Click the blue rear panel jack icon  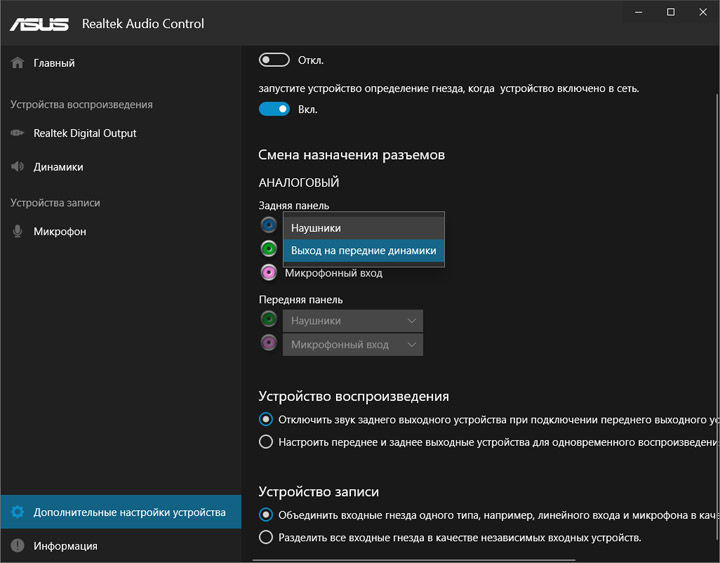coord(269,225)
